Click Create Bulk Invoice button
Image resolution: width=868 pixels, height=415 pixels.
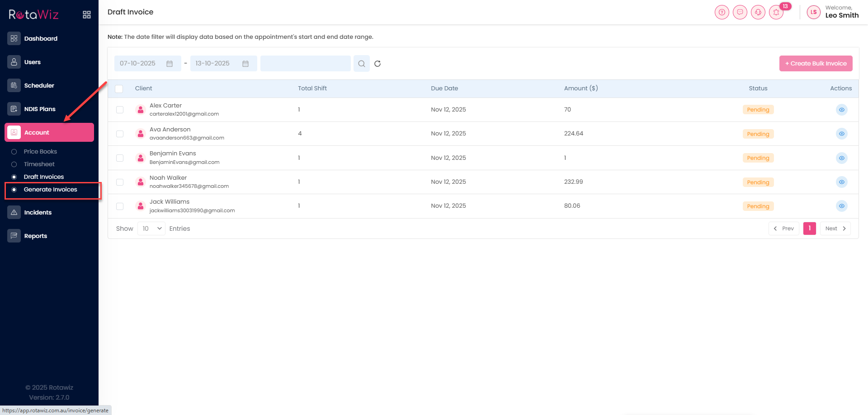(x=816, y=64)
